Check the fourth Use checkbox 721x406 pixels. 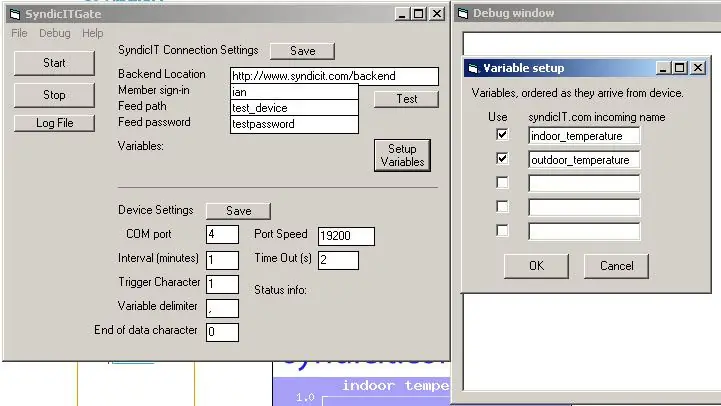(x=502, y=206)
